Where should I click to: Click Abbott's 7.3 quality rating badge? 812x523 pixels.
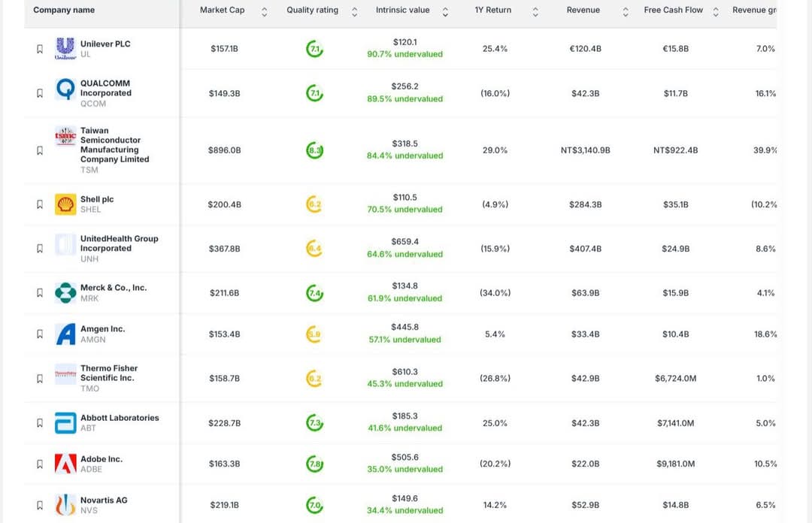pos(314,423)
